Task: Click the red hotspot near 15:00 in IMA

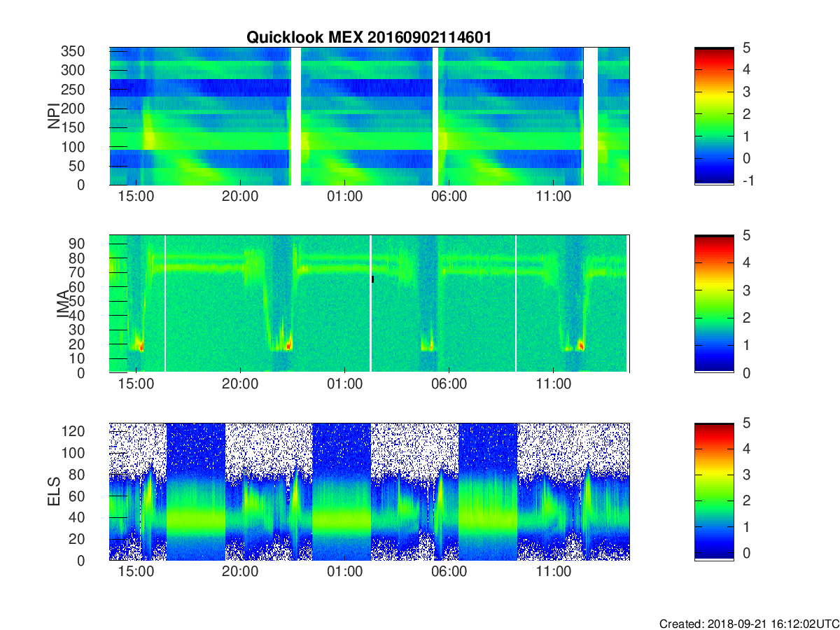Action: (x=141, y=346)
